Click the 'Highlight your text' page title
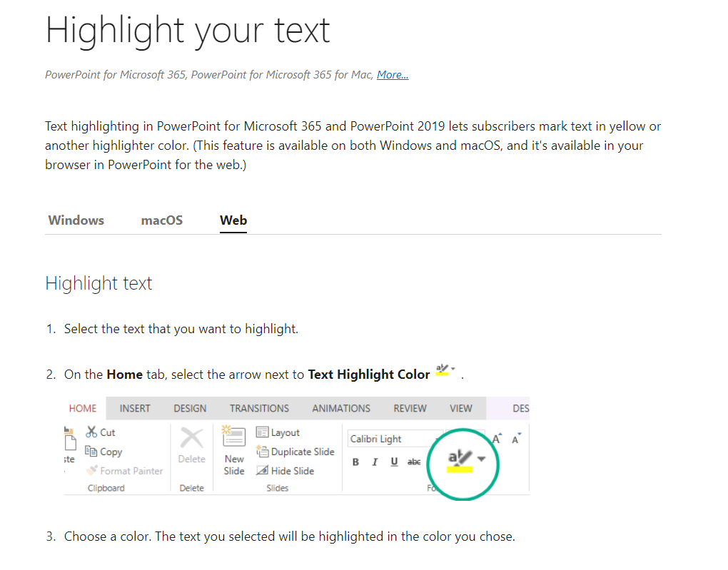This screenshot has height=570, width=728. 188,31
